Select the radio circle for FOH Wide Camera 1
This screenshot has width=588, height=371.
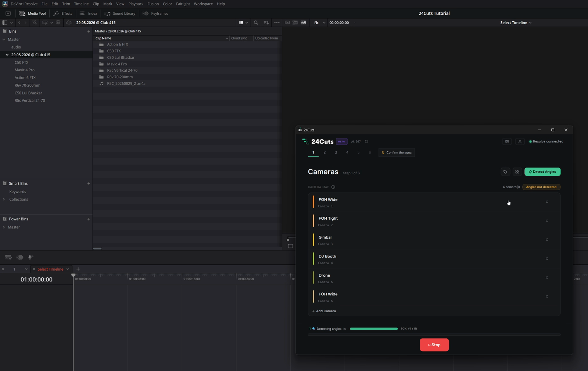[547, 202]
